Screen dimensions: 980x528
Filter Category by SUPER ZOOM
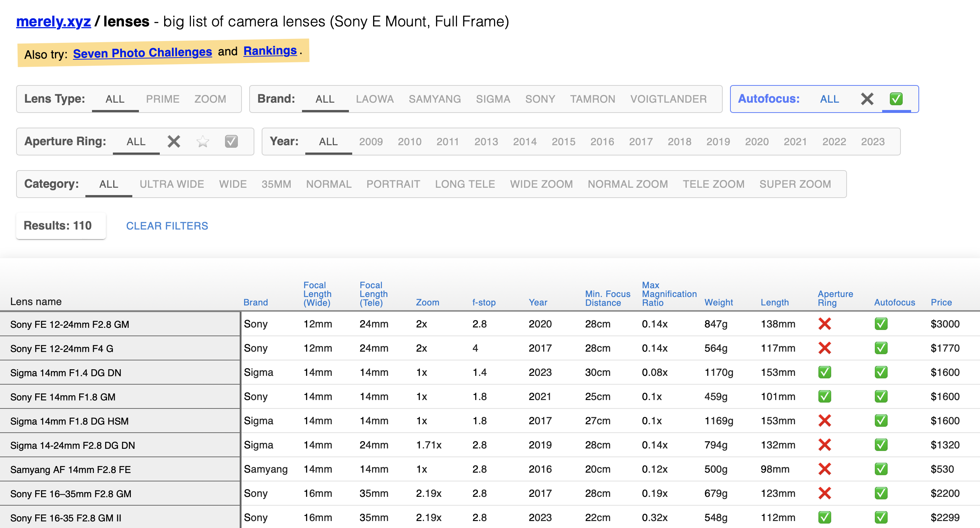[795, 184]
